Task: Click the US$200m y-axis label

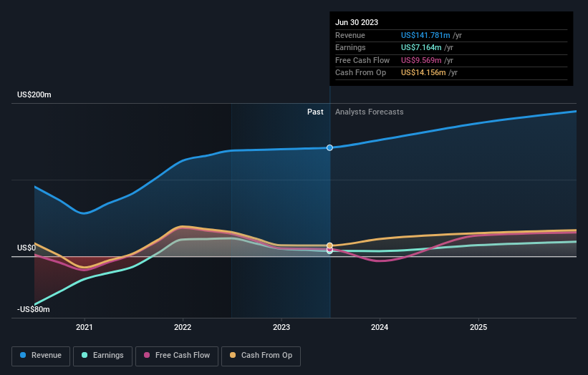Action: 34,94
